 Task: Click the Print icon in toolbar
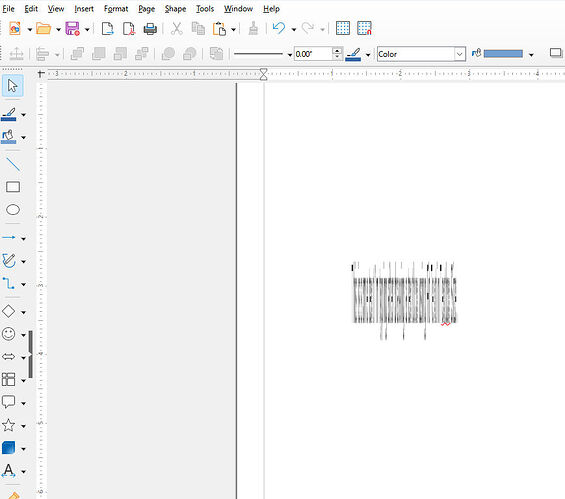(150, 28)
